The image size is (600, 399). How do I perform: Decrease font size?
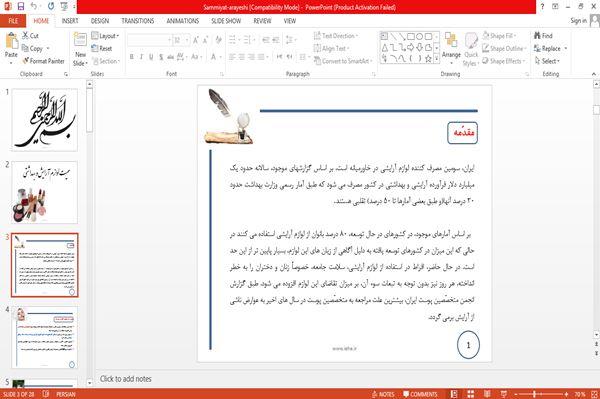pos(206,40)
